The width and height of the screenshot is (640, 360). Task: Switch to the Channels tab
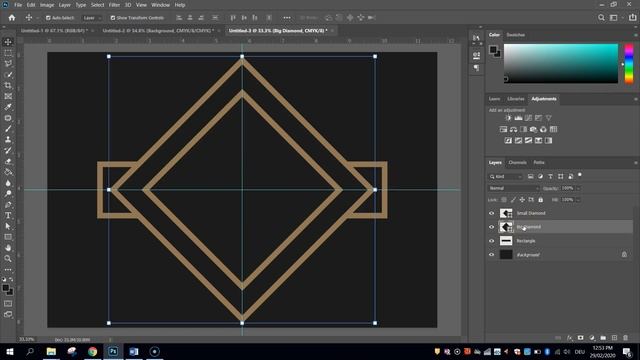518,162
